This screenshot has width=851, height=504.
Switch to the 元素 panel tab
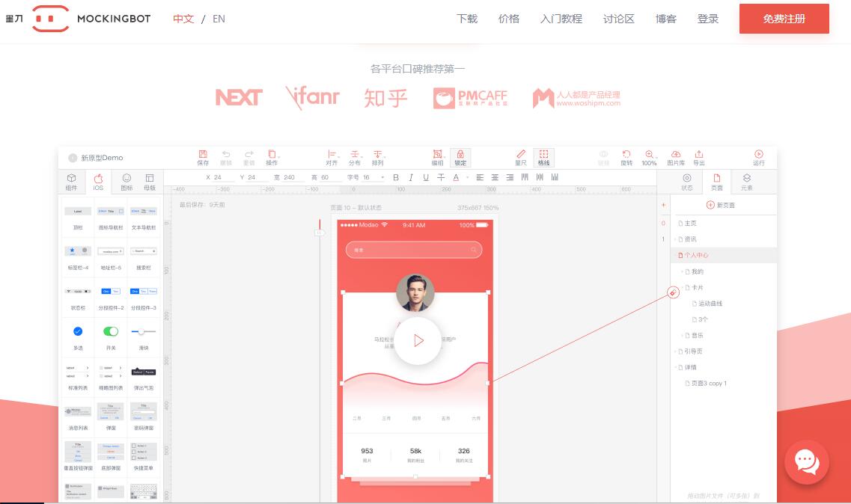pos(745,180)
